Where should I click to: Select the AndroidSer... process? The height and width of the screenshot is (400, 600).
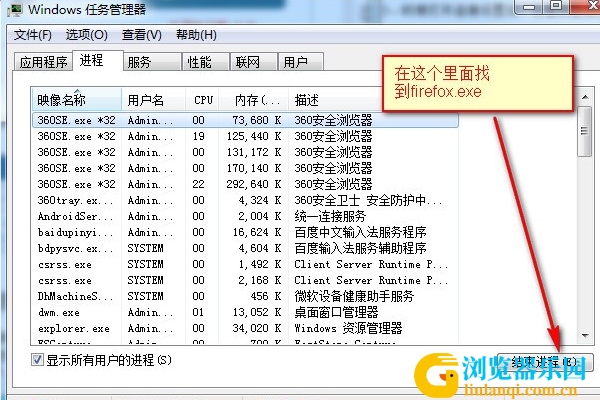pos(245,217)
